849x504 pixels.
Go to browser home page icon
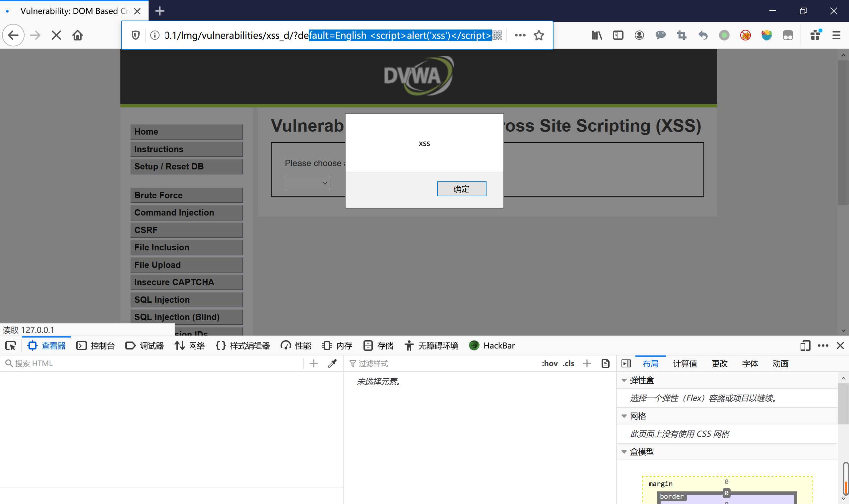tap(77, 35)
